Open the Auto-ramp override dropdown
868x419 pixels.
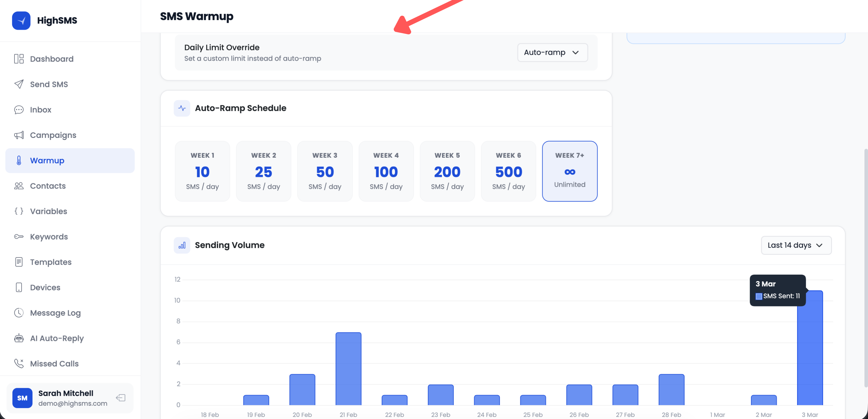(552, 52)
